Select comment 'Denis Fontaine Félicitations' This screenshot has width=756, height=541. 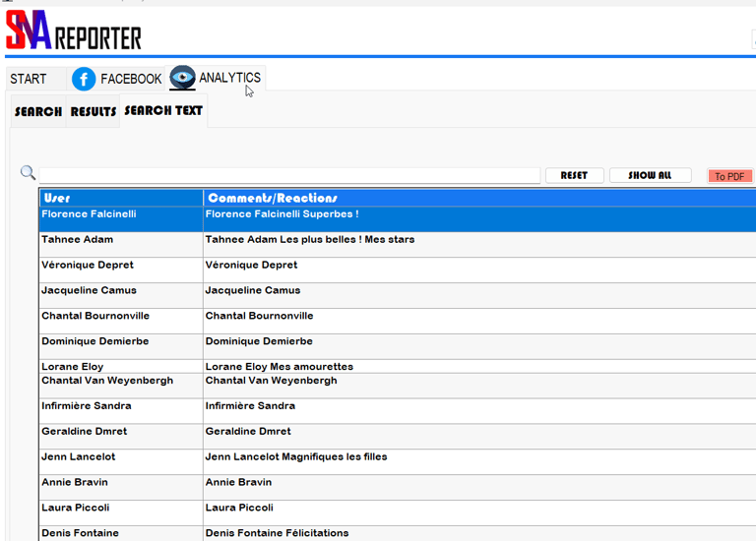click(x=479, y=533)
